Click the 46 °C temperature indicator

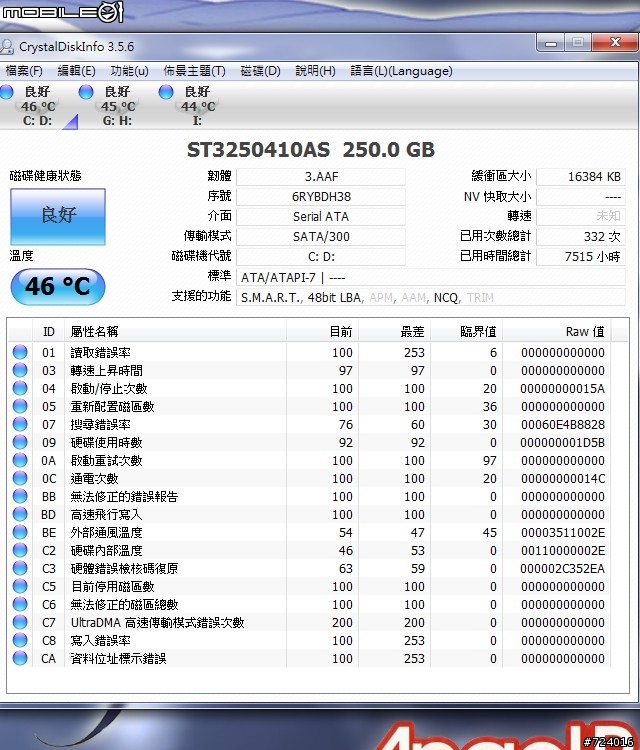[x=57, y=287]
